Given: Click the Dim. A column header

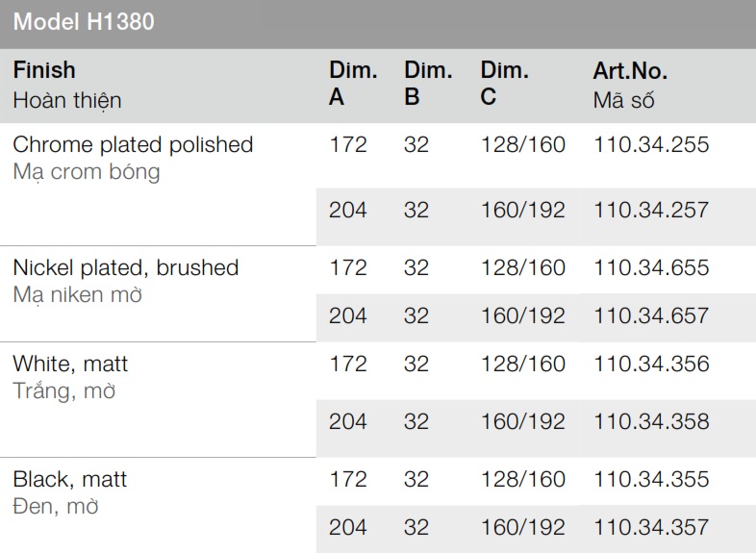Looking at the screenshot, I should point(353,84).
